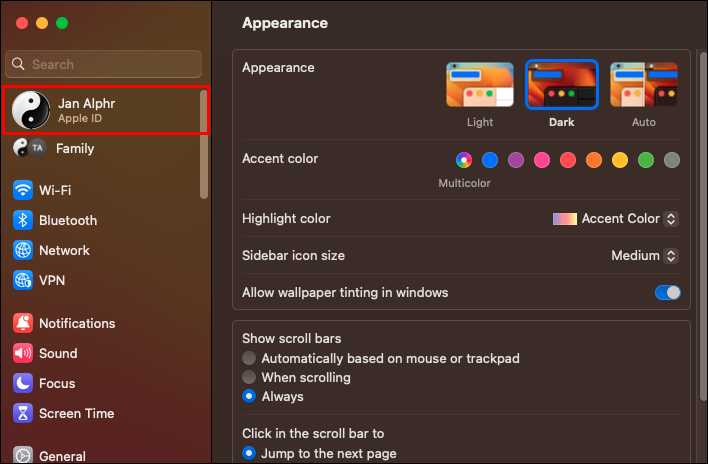The width and height of the screenshot is (708, 464).
Task: Toggle wallpaper tinting in windows switch
Action: click(667, 293)
